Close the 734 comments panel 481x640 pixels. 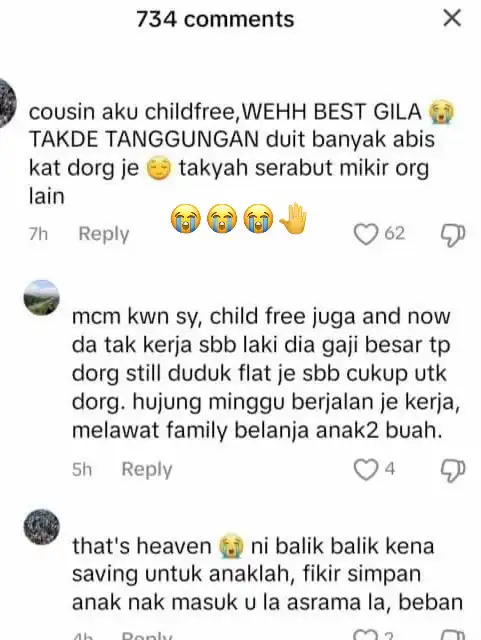pos(452,18)
